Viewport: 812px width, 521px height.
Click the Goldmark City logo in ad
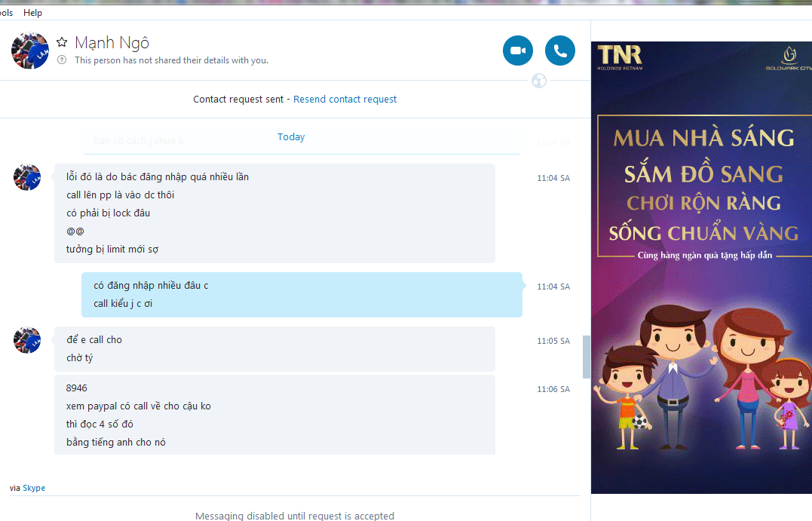(789, 59)
